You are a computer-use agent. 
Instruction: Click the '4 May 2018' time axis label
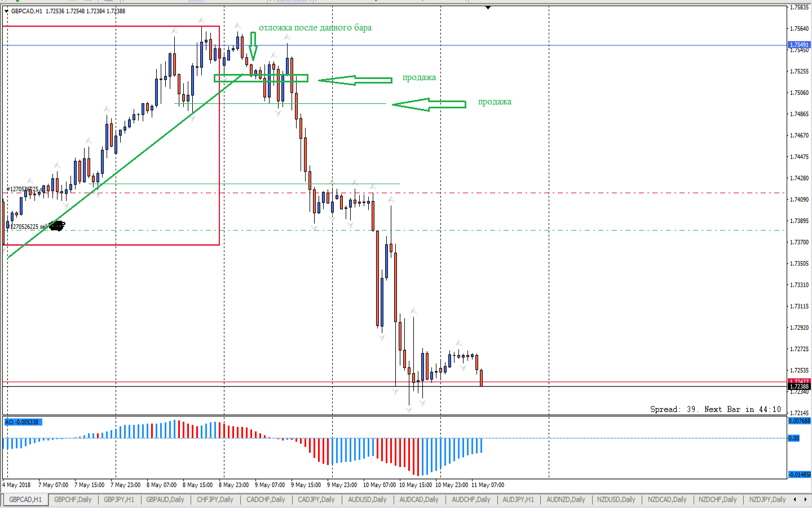coord(17,485)
